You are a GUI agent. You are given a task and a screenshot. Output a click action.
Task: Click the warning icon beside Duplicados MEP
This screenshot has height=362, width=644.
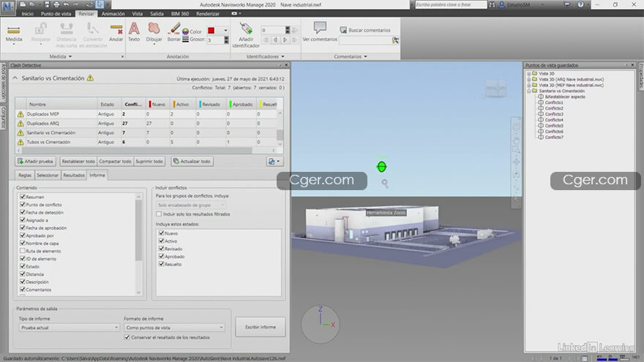pyautogui.click(x=20, y=114)
